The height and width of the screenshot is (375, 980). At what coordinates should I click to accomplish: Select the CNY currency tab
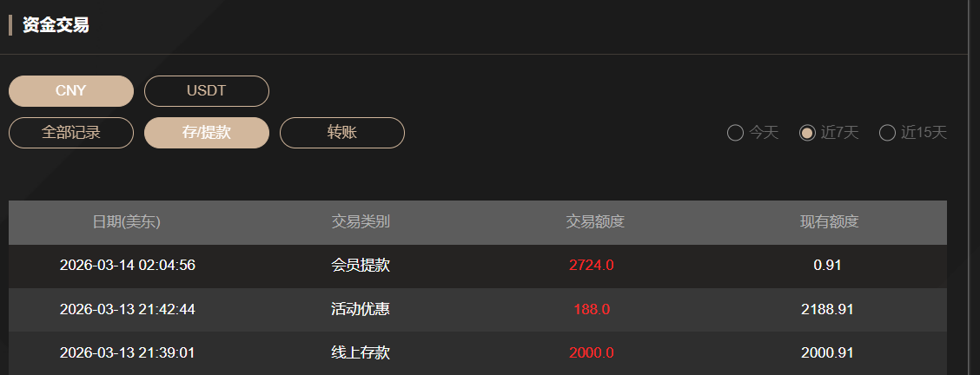pyautogui.click(x=71, y=91)
